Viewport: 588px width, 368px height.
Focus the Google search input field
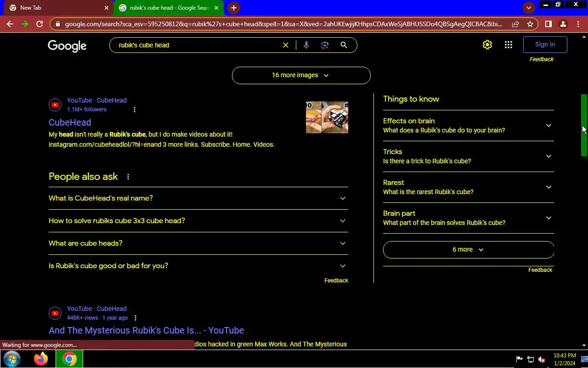198,45
